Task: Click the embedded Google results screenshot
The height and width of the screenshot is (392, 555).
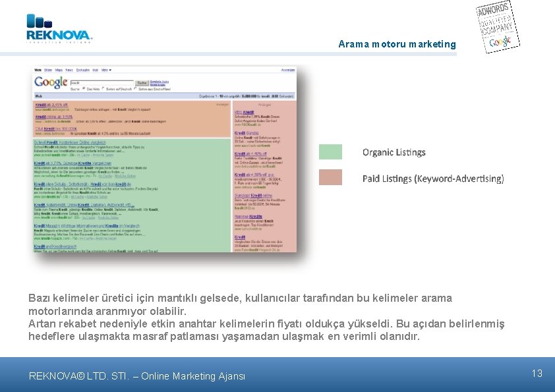Action: 165,159
